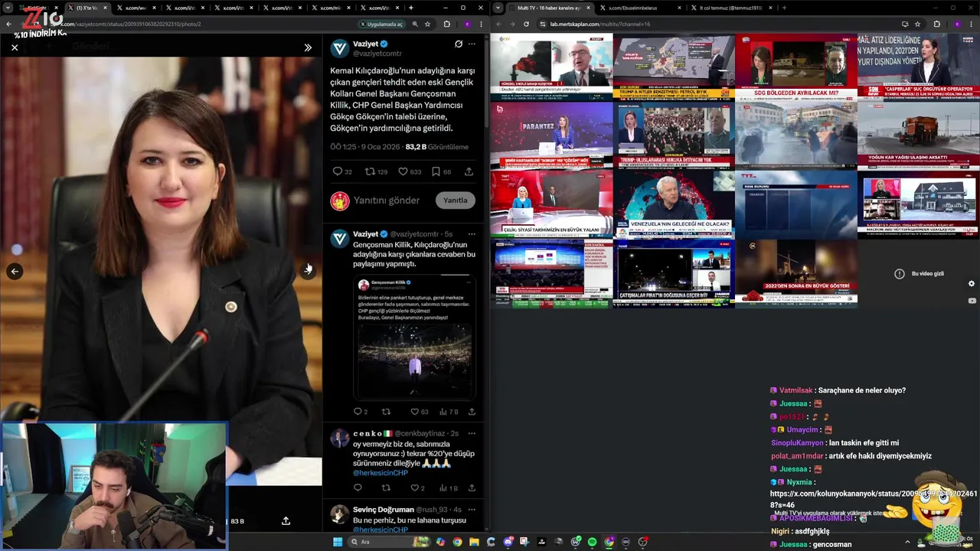Screen dimensions: 980x551
Task: Like the Vaziyet reply with 63 likes
Action: click(x=419, y=412)
